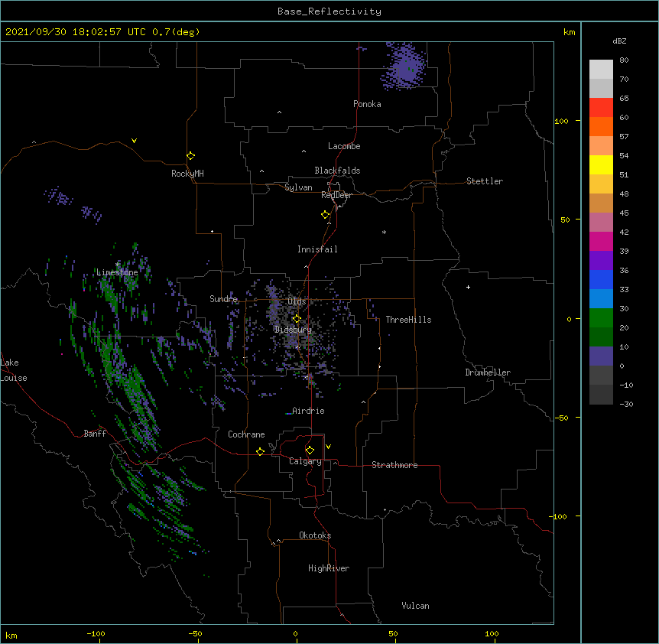Click the Stettler label
Screen dimensions: 659x644
click(x=485, y=181)
